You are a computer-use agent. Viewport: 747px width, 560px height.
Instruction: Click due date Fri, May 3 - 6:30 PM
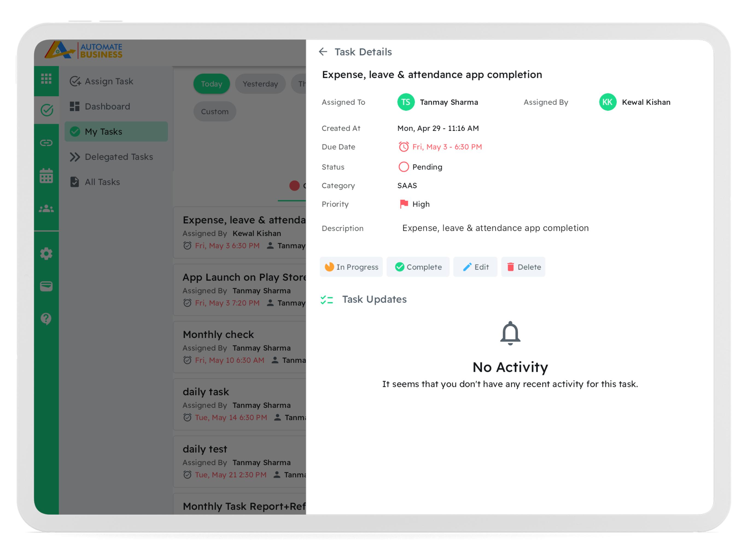[447, 147]
